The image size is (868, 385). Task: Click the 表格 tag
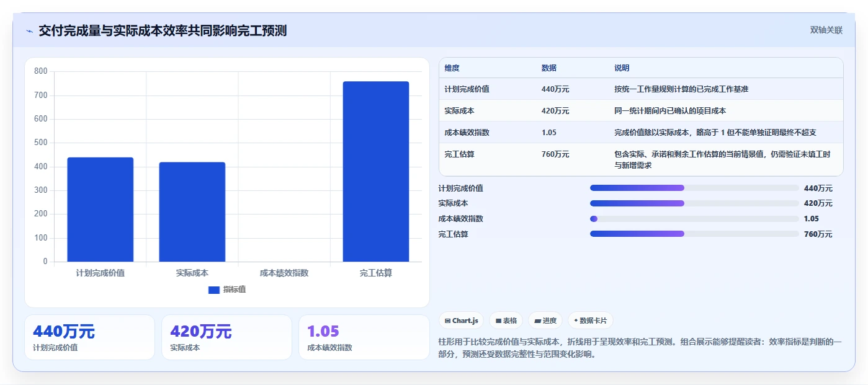tap(506, 321)
